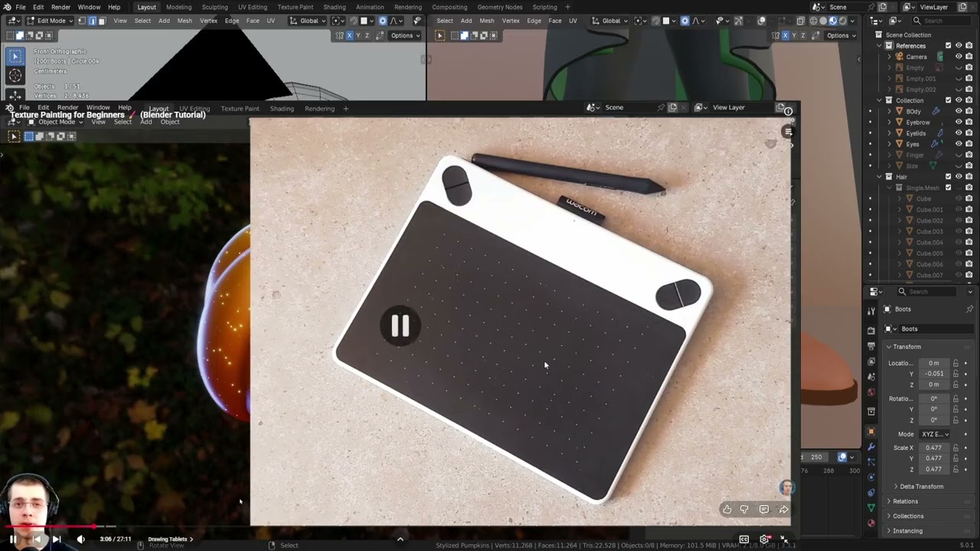980x551 pixels.
Task: Open the Mesh menu in the left viewport header
Action: [185, 21]
